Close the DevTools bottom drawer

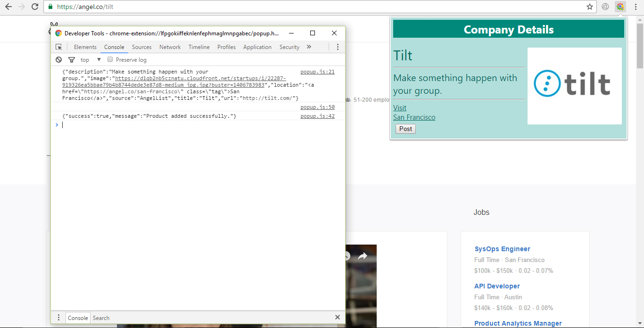pos(338,318)
